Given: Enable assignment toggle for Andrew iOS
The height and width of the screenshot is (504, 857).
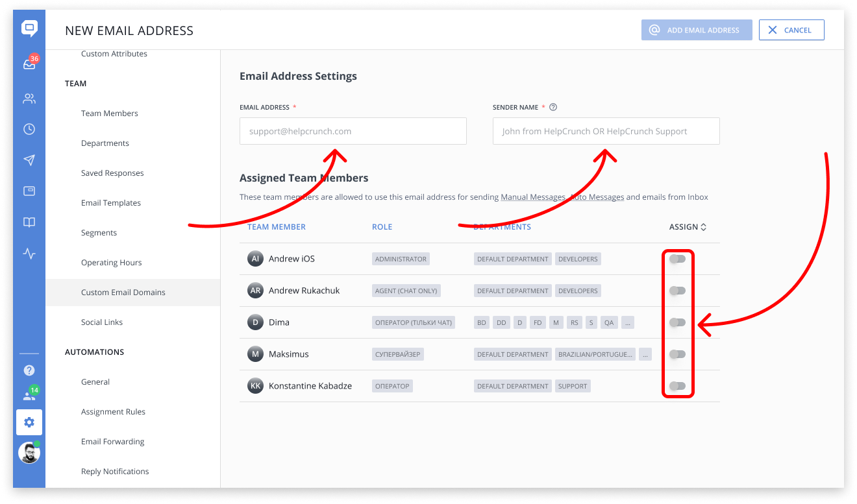Looking at the screenshot, I should point(677,258).
